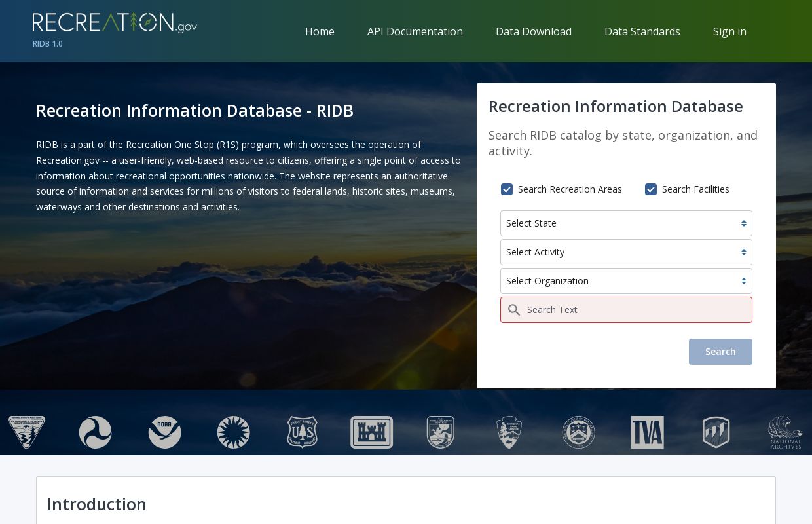Click the National Park Service arrowhead logo
Screen dimensions: 812x524
coord(509,432)
